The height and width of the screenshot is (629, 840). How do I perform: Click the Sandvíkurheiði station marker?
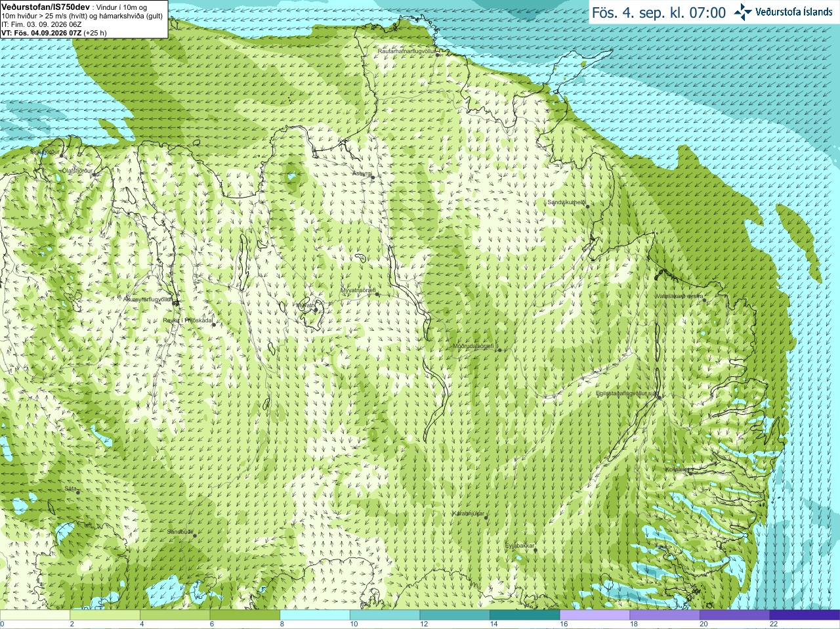point(588,206)
